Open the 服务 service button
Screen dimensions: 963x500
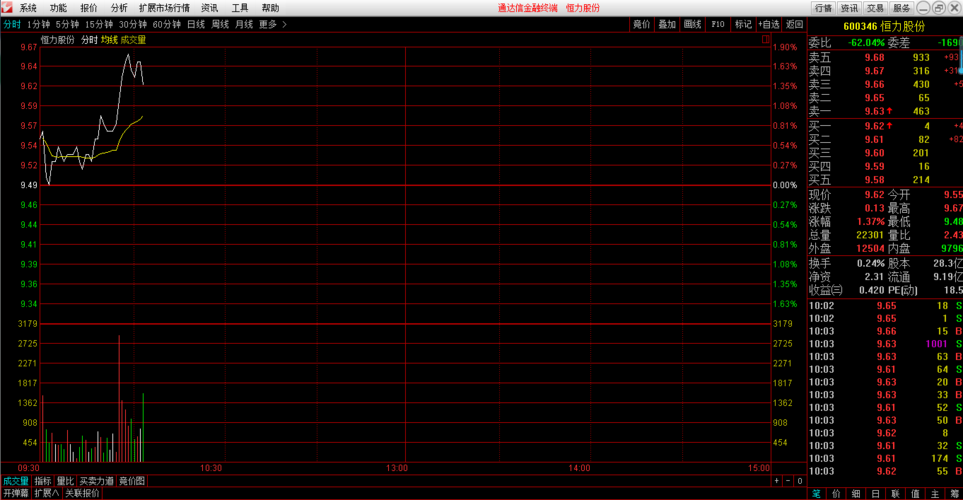coord(902,8)
